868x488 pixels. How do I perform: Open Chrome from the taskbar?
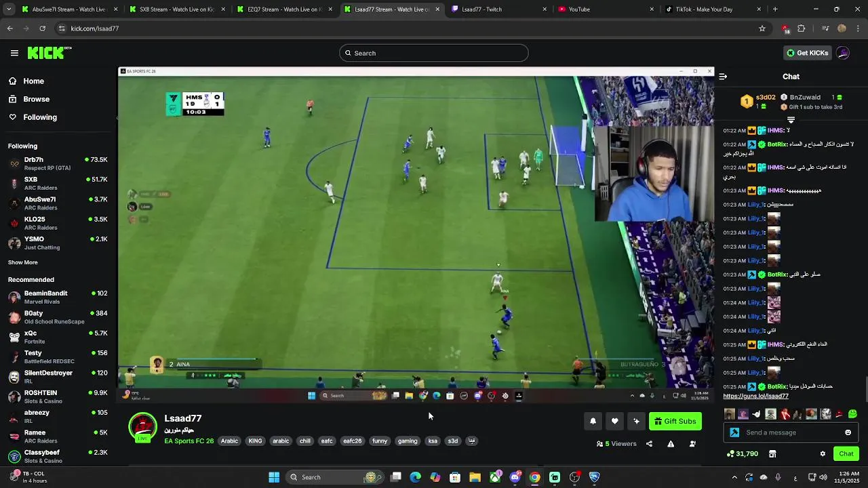tap(535, 477)
